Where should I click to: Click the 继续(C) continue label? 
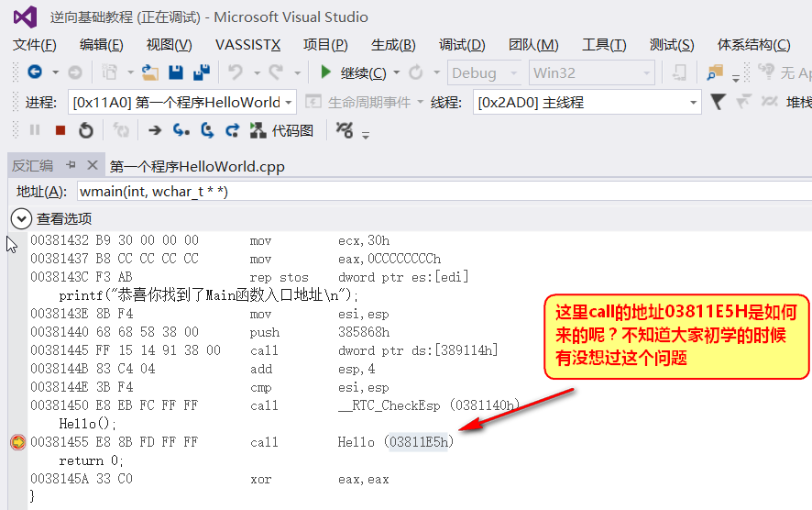pos(364,73)
